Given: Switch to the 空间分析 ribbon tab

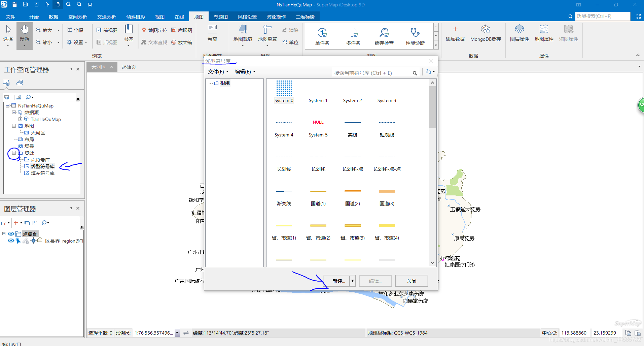Looking at the screenshot, I should [x=78, y=17].
